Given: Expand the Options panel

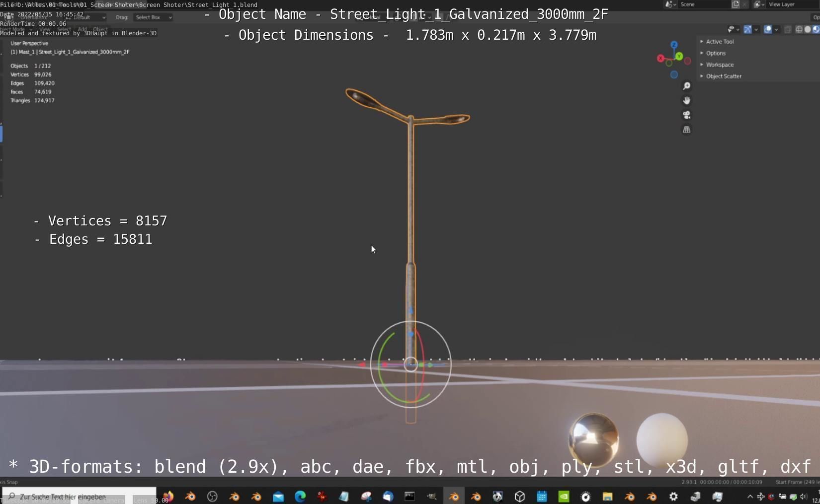Looking at the screenshot, I should click(715, 53).
